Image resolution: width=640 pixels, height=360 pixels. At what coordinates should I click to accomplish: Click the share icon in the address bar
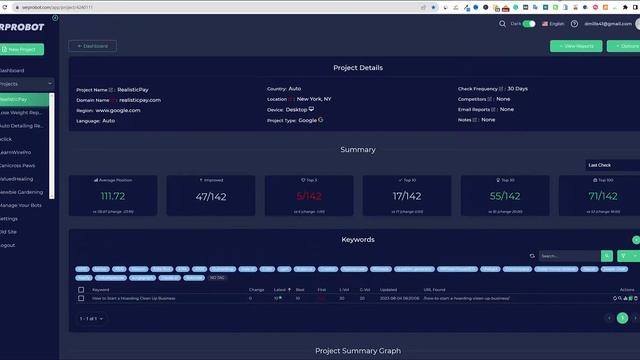click(424, 7)
